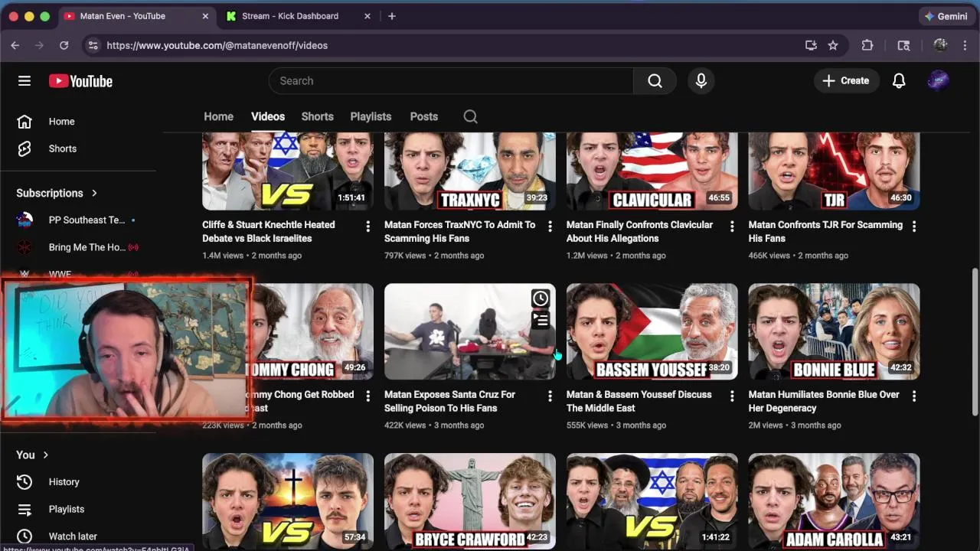
Task: Click the YouTube logo
Action: click(80, 81)
